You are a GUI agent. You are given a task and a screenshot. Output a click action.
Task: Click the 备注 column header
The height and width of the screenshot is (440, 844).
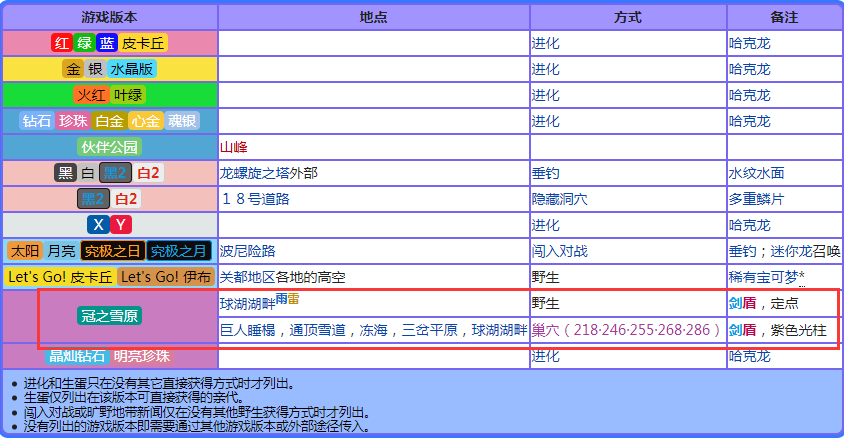coord(784,17)
